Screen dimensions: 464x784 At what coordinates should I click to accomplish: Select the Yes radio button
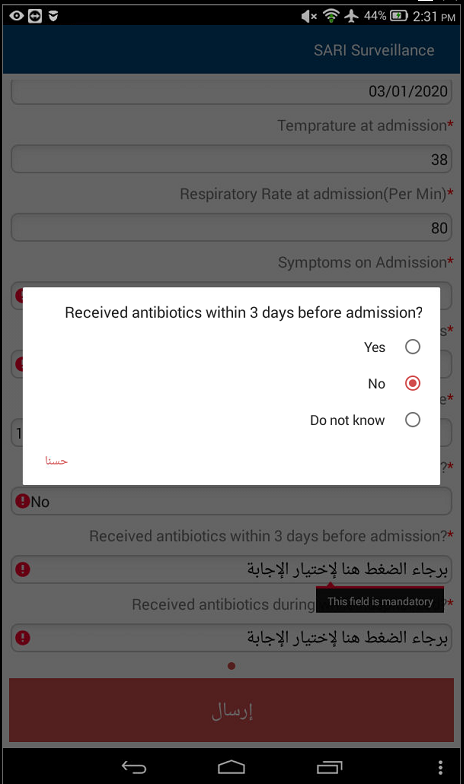(x=412, y=346)
